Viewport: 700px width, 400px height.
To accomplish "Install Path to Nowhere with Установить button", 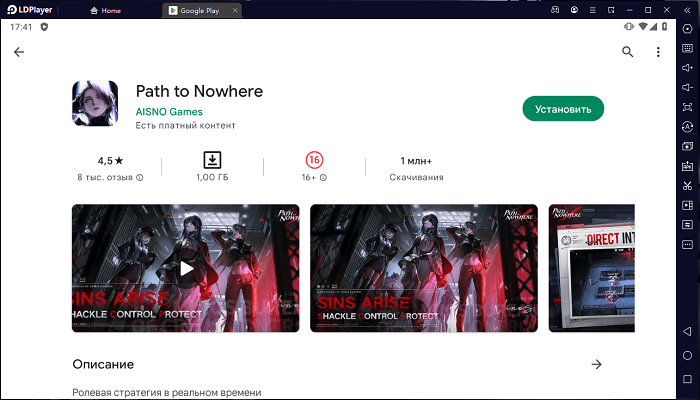I will click(x=563, y=109).
